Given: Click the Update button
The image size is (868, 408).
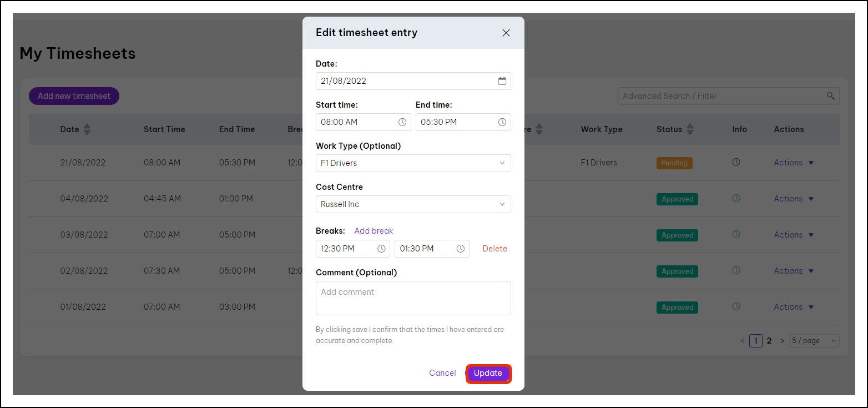Looking at the screenshot, I should 488,373.
